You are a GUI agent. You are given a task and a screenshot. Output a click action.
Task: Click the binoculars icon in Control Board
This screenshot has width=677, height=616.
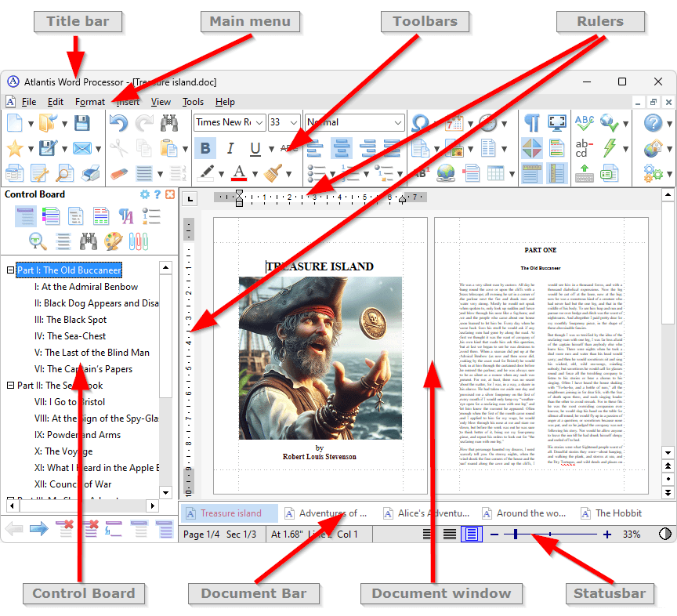(x=88, y=241)
